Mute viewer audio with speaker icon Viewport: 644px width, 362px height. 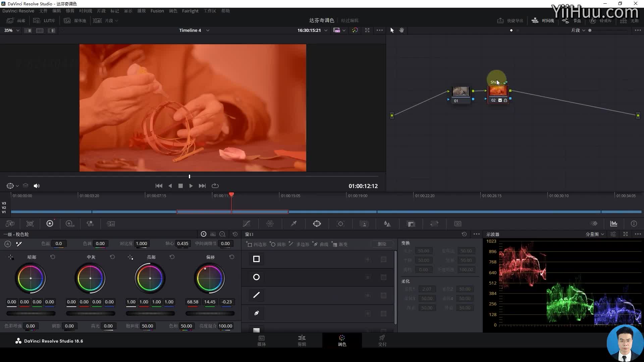coord(37,186)
